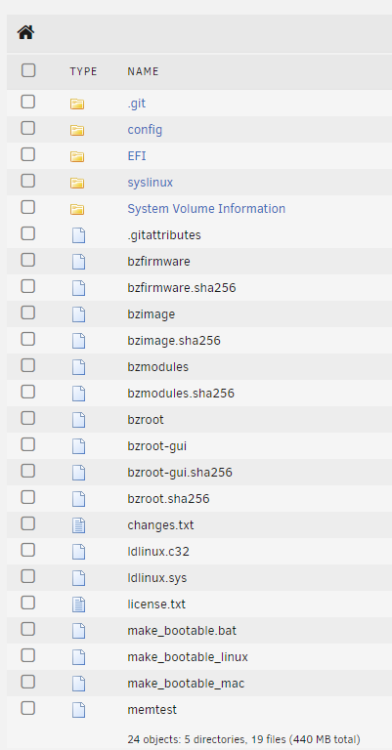Click the text document icon beside license.txt
This screenshot has width=392, height=750.
click(78, 605)
